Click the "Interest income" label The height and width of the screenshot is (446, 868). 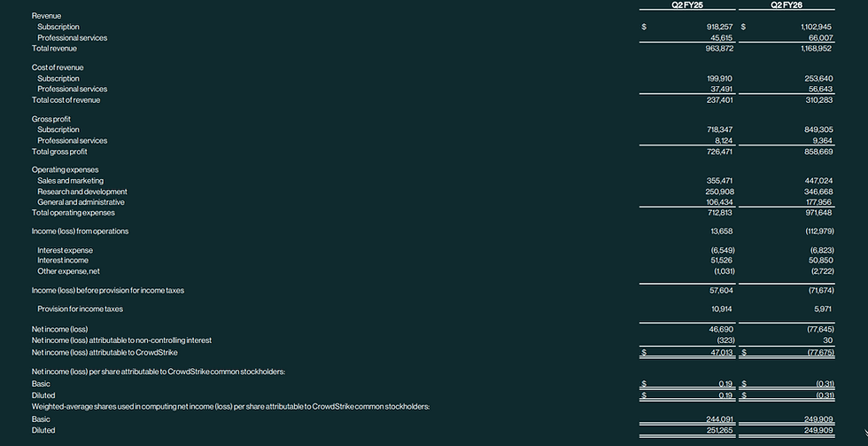coord(63,261)
